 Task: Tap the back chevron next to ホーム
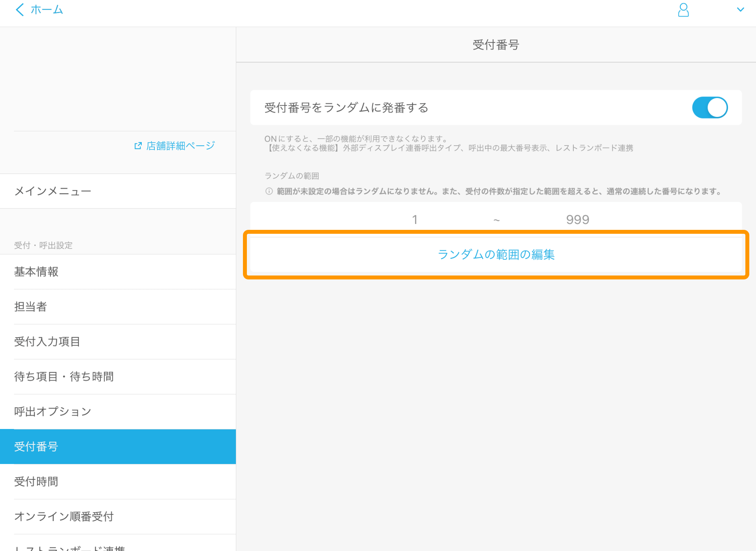tap(20, 9)
